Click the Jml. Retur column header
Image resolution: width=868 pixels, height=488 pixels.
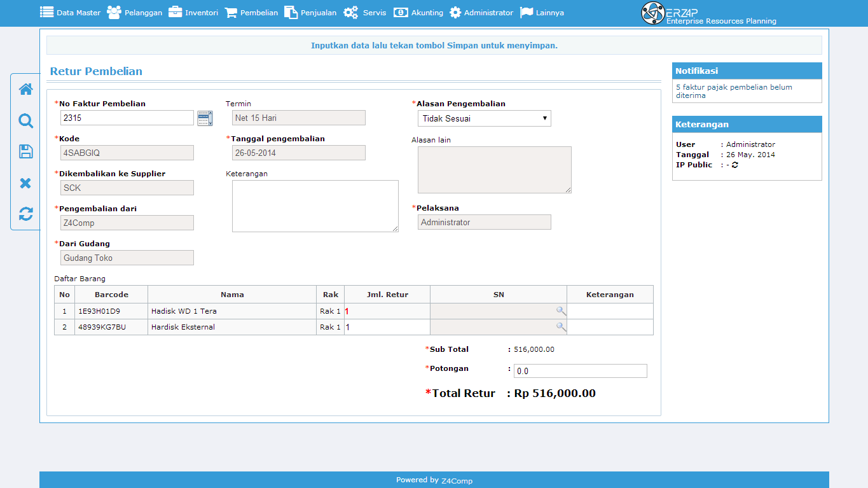point(387,295)
